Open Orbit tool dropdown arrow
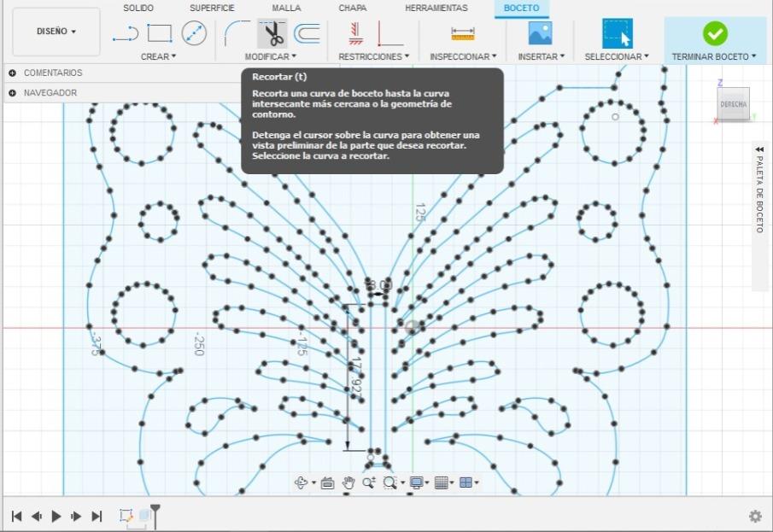The image size is (773, 532). (313, 482)
